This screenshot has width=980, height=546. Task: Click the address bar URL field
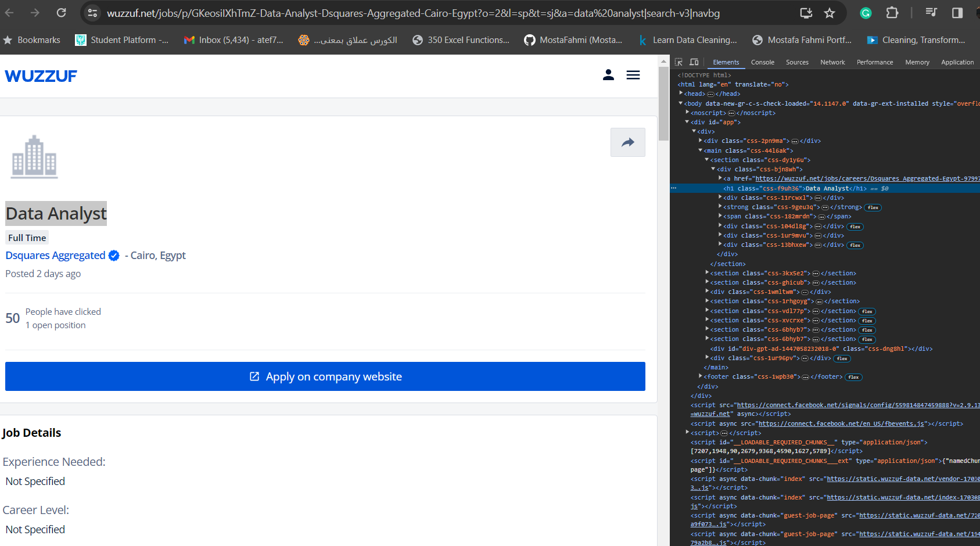point(413,13)
